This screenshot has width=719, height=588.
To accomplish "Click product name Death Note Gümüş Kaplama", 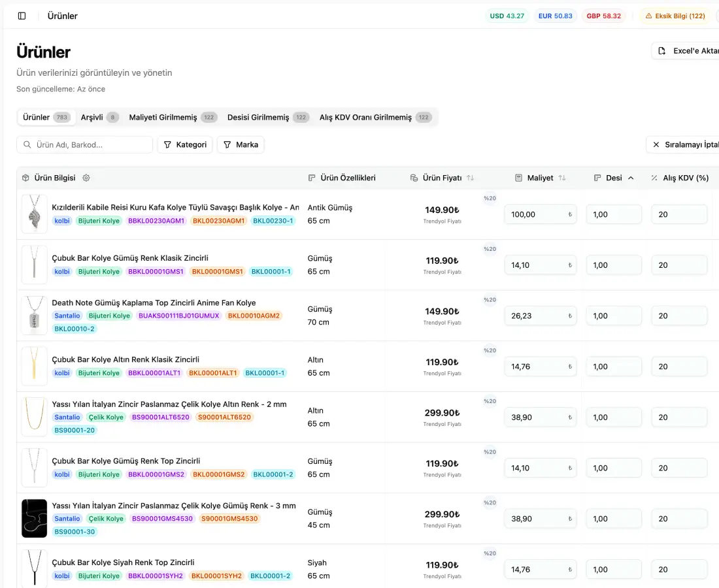I will [x=154, y=303].
